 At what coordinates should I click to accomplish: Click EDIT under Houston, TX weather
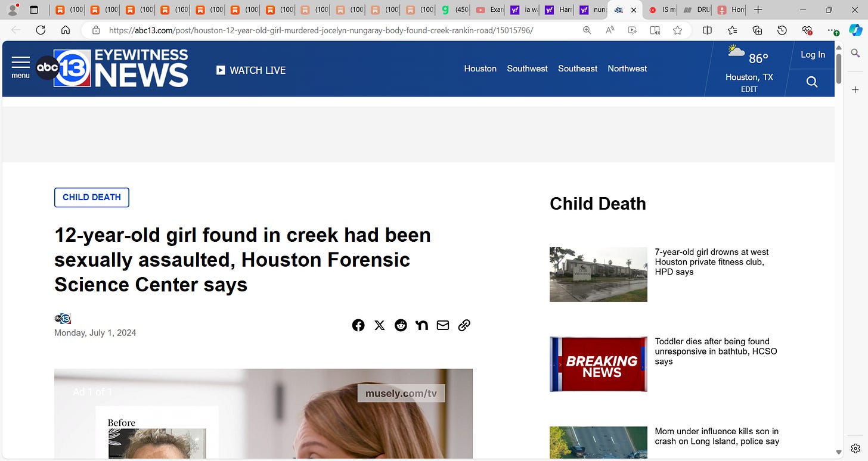(749, 89)
